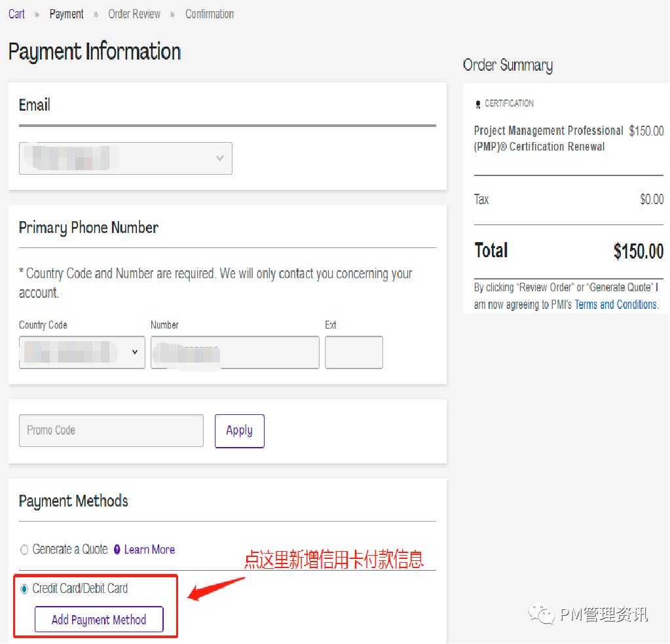Click the info icon beside Learn More
The width and height of the screenshot is (670, 644).
(117, 550)
